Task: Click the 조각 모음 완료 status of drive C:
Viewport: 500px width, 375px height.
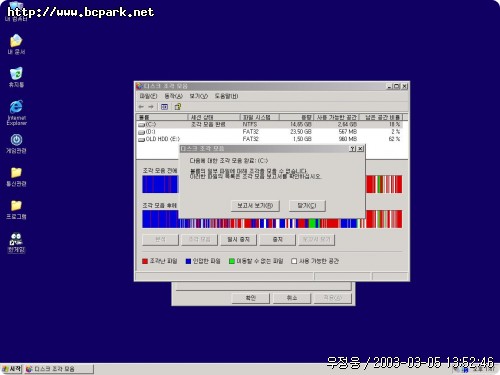Action: click(x=208, y=124)
